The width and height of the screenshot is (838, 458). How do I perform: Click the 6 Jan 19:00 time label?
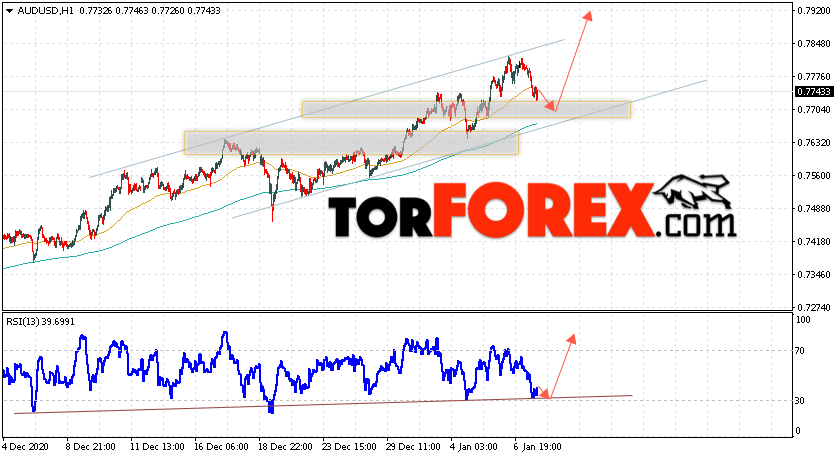pos(537,447)
